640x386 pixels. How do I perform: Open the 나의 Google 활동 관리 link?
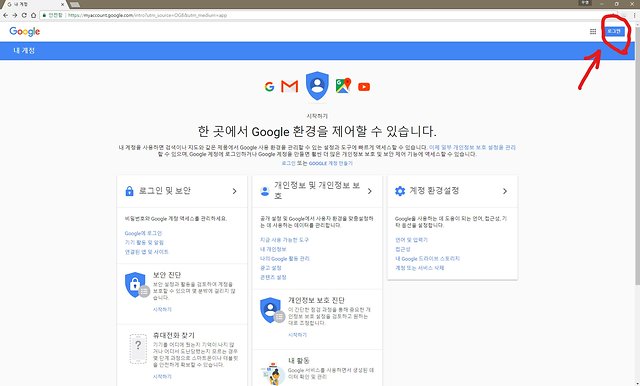pos(285,259)
